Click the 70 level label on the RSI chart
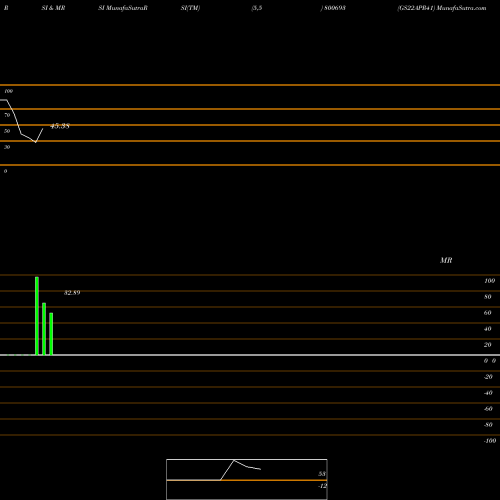 pyautogui.click(x=7, y=115)
